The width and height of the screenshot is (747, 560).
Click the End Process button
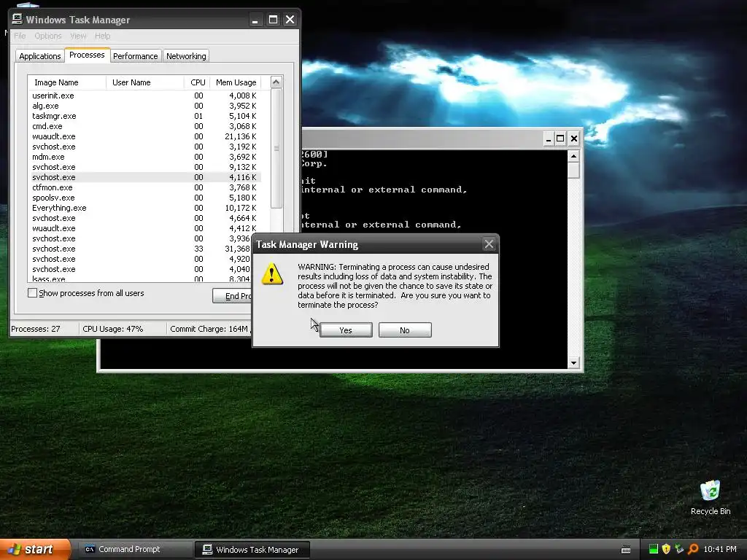[233, 296]
